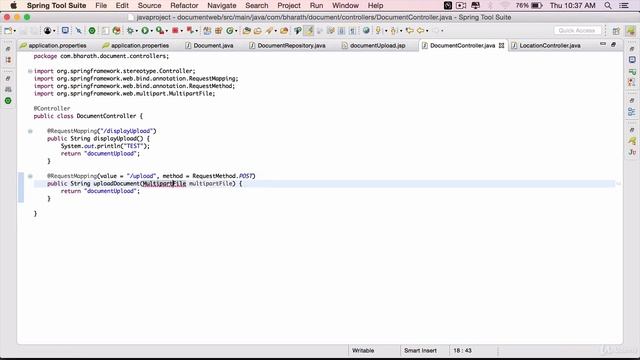The image size is (640, 360).
Task: Collapse the uploadDocument method fold marker
Action: [30, 176]
